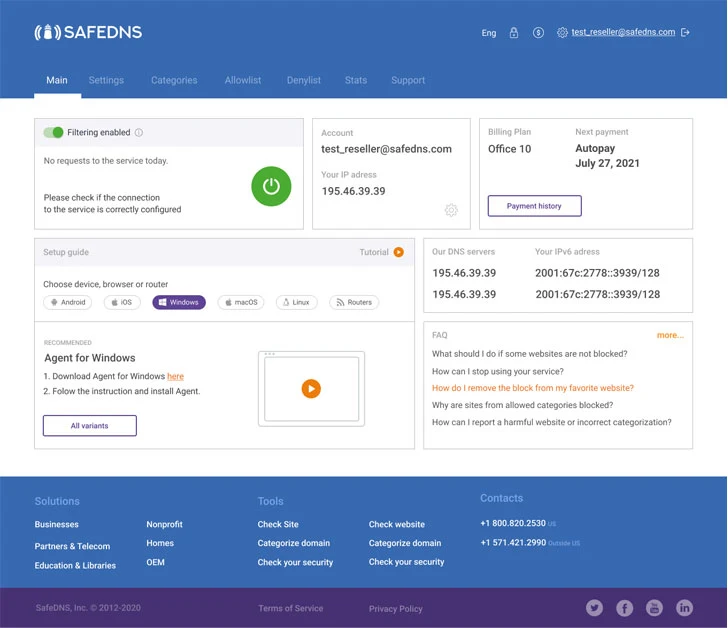Open the Allowlist tab
728x628 pixels.
click(243, 80)
